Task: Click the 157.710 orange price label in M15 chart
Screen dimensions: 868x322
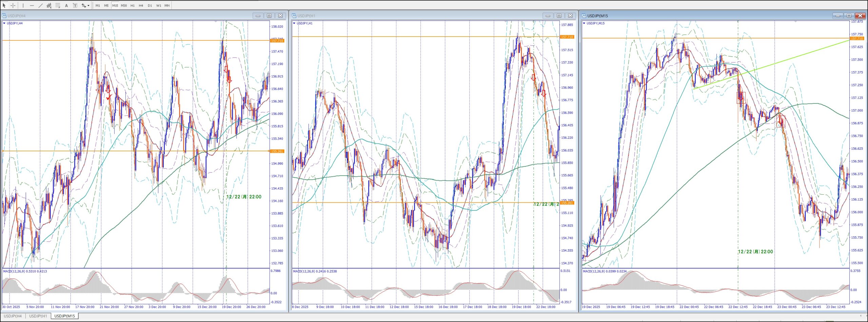Action: (x=857, y=39)
